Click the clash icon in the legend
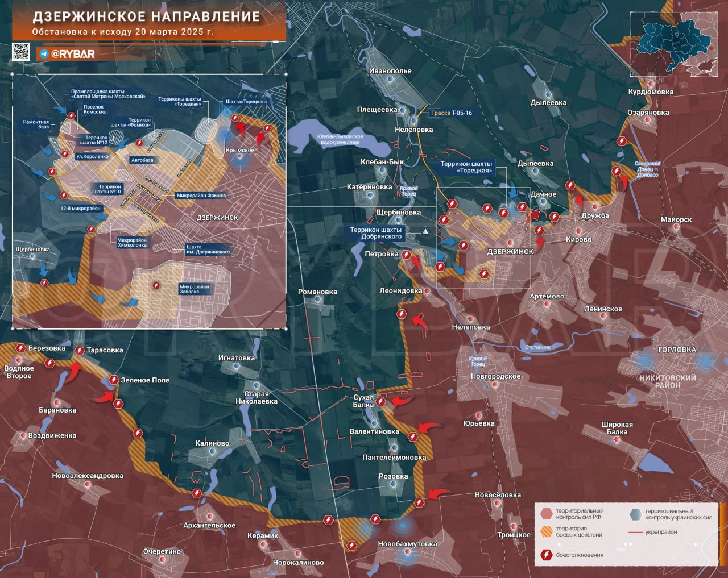 click(546, 555)
